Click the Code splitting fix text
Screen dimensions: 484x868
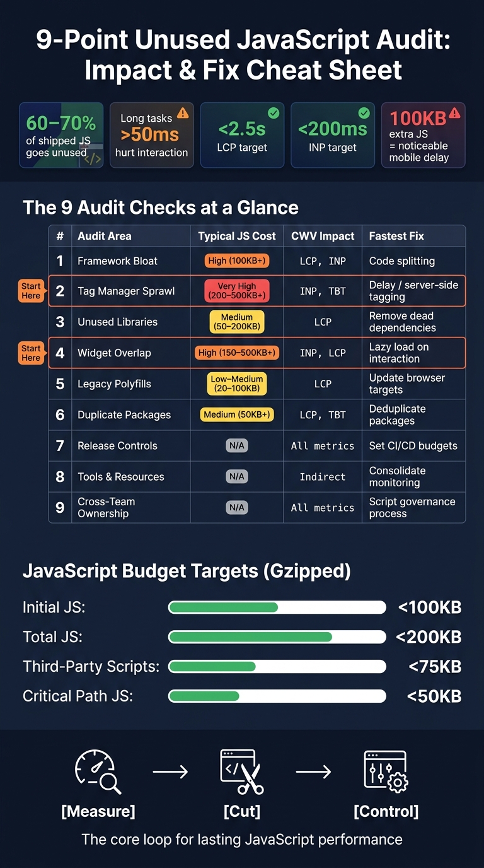tap(402, 261)
